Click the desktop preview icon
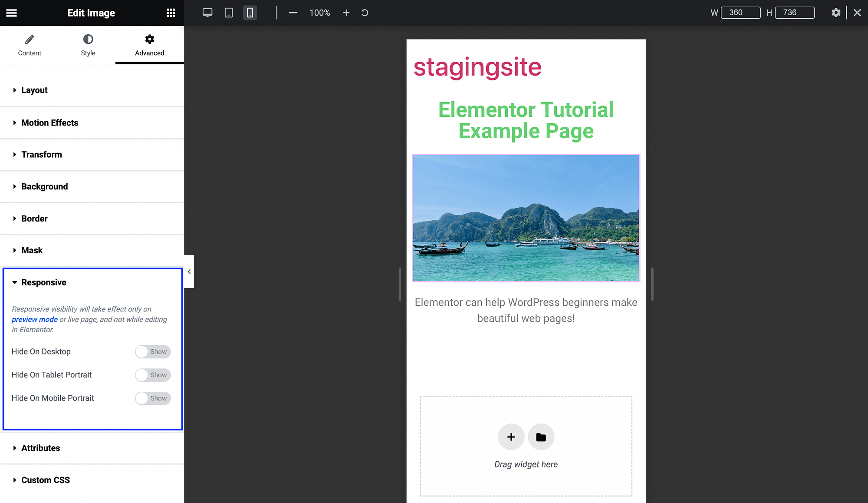 tap(207, 12)
